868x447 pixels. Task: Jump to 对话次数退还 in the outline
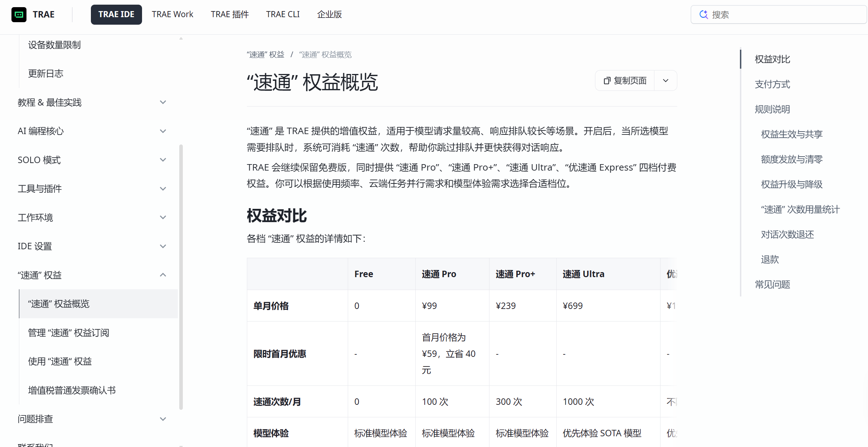click(x=787, y=235)
